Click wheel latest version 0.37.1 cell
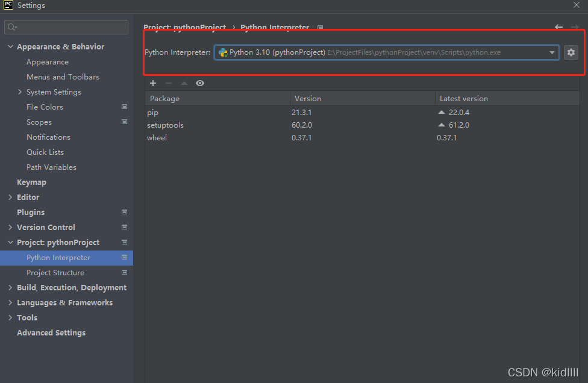Image resolution: width=588 pixels, height=383 pixels. pos(446,137)
